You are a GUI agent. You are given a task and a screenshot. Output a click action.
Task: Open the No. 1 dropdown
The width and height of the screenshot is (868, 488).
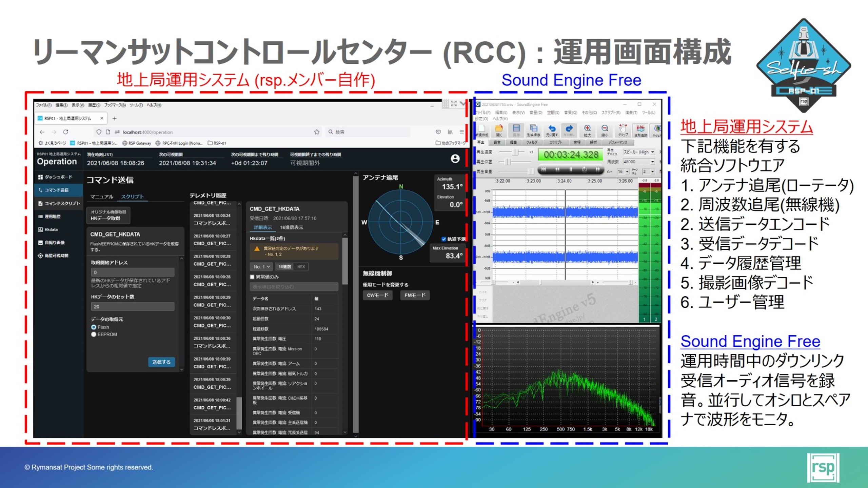coord(262,267)
